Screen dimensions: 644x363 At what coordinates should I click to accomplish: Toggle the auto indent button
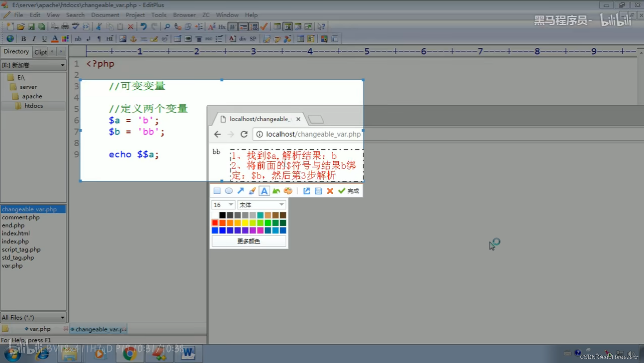[x=243, y=27]
